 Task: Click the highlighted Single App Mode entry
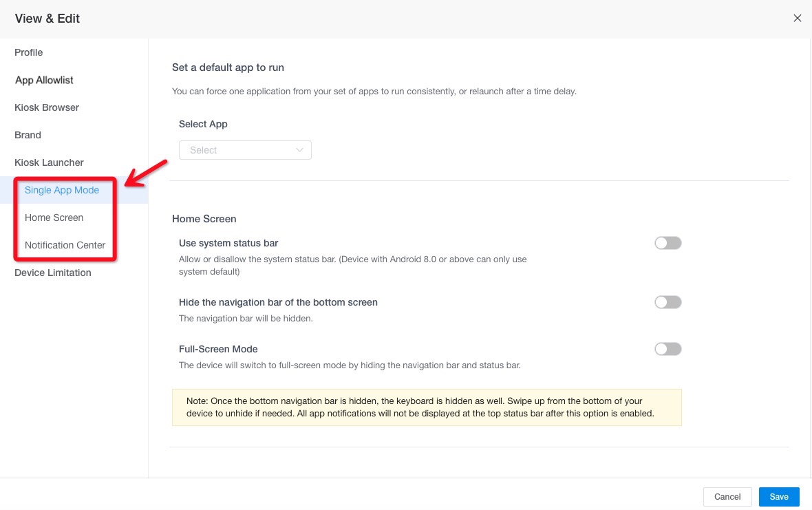coord(61,190)
